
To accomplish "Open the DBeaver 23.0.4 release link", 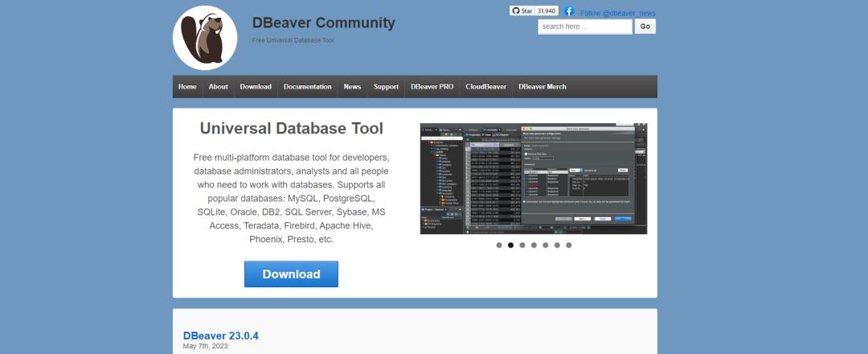I will tap(221, 335).
